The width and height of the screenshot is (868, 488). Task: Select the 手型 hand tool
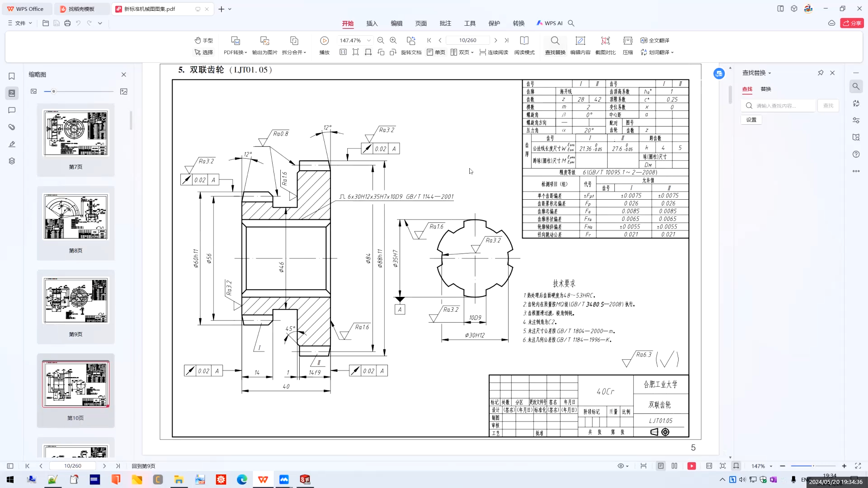[204, 40]
